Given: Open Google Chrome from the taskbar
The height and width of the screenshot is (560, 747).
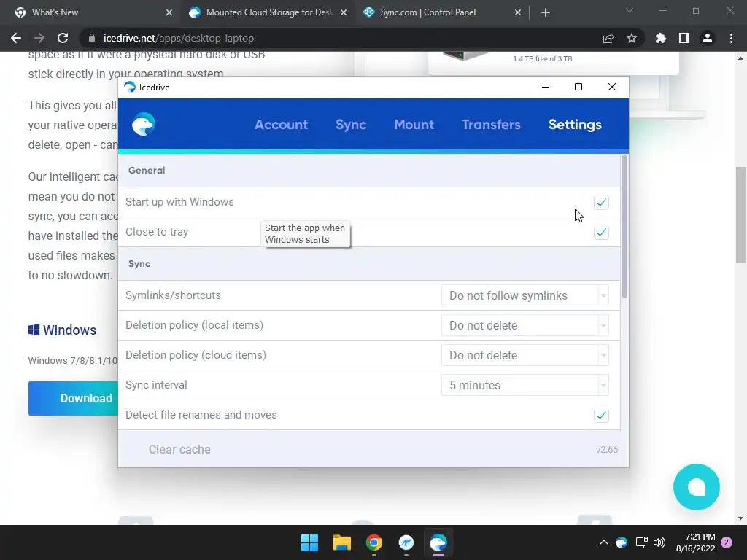Looking at the screenshot, I should pyautogui.click(x=374, y=542).
